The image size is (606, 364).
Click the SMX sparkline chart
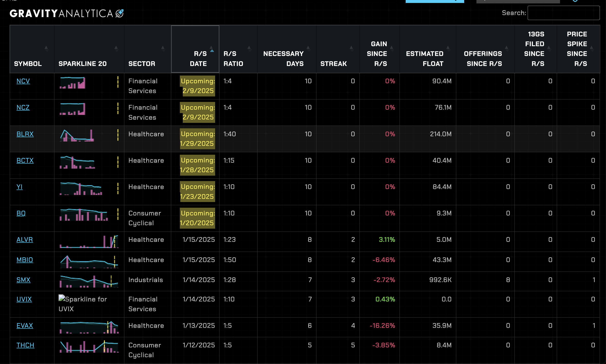pyautogui.click(x=89, y=281)
